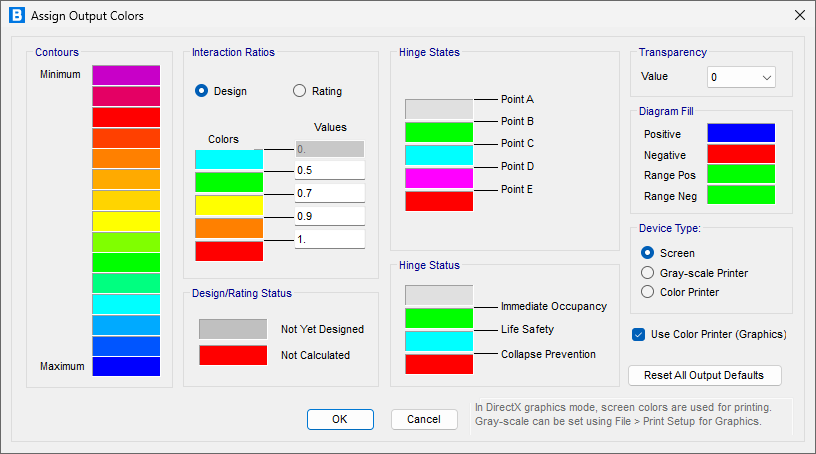This screenshot has width=816, height=454.
Task: Open the Transparency Value dropdown
Action: point(741,77)
